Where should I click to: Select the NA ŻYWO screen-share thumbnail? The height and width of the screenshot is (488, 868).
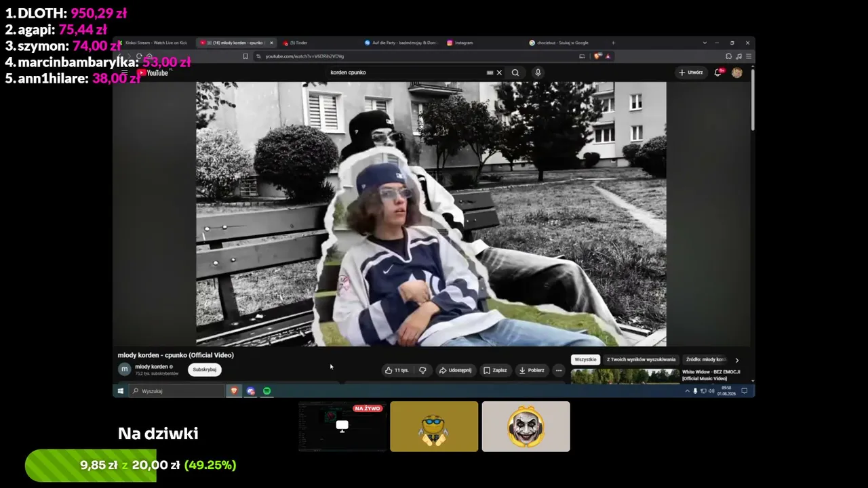[342, 426]
